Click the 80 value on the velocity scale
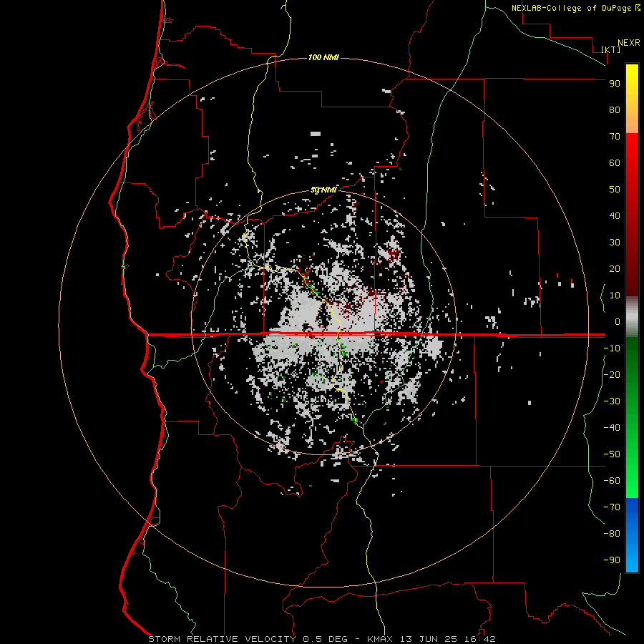The width and height of the screenshot is (644, 644). tap(615, 109)
